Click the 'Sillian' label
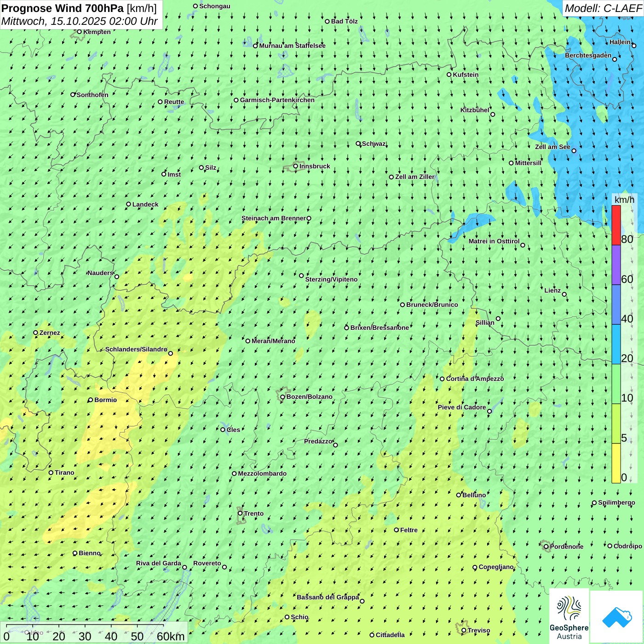The width and height of the screenshot is (644, 644). [x=485, y=322]
